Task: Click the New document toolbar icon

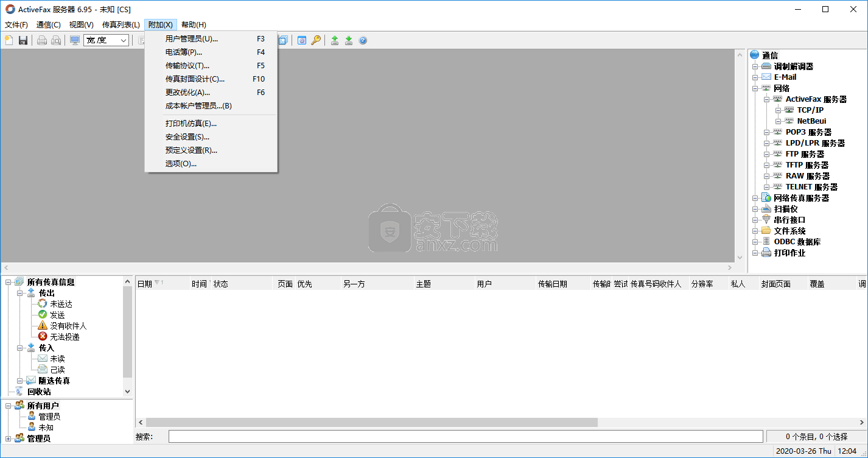Action: coord(9,40)
